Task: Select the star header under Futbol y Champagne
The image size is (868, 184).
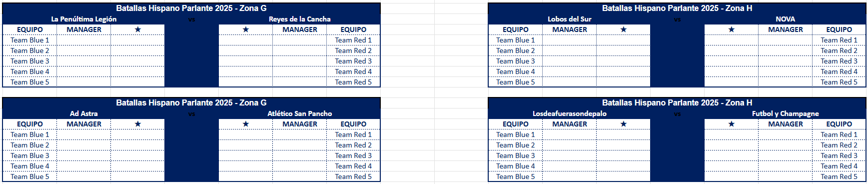Action: tap(731, 124)
